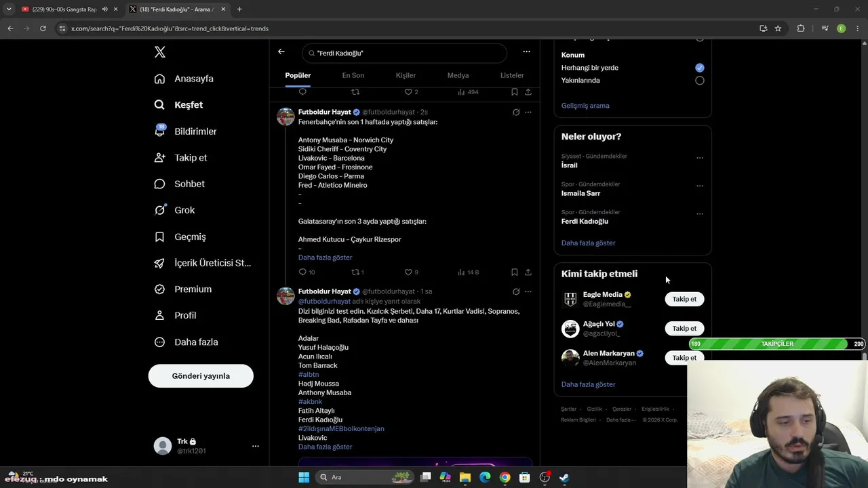
Task: Expand Daha fazla göster under Livakovic
Action: pyautogui.click(x=325, y=447)
